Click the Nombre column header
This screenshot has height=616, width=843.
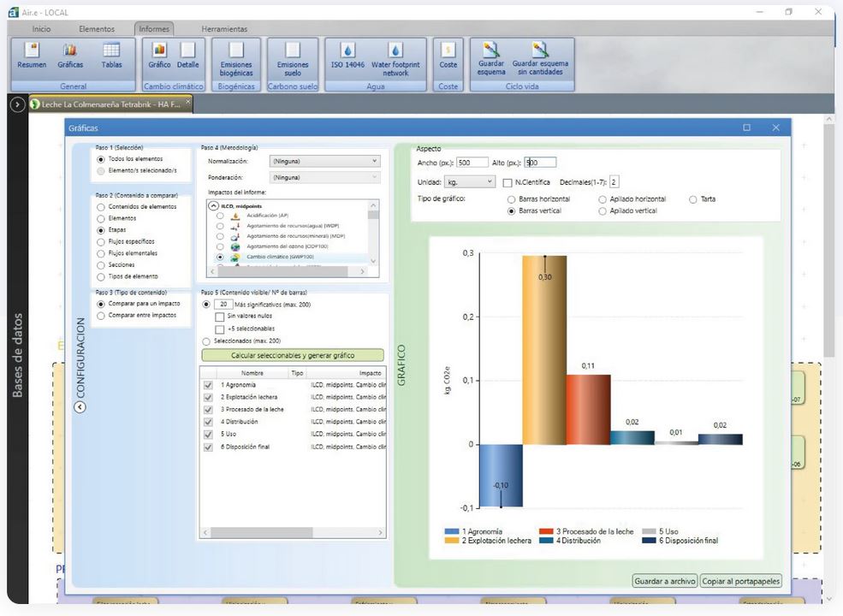pyautogui.click(x=252, y=373)
